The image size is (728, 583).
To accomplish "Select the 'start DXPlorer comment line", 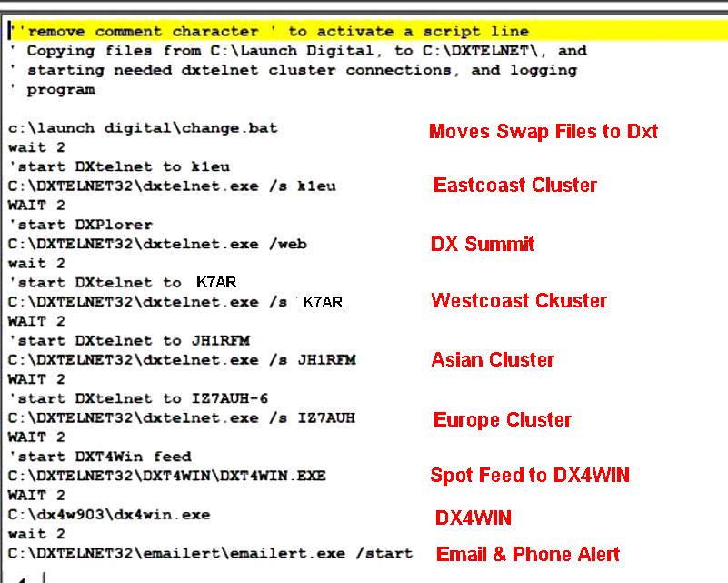I will coord(80,225).
